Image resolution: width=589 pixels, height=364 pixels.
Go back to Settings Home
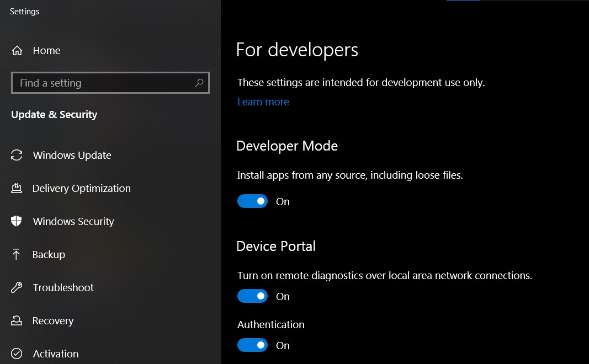(x=46, y=50)
